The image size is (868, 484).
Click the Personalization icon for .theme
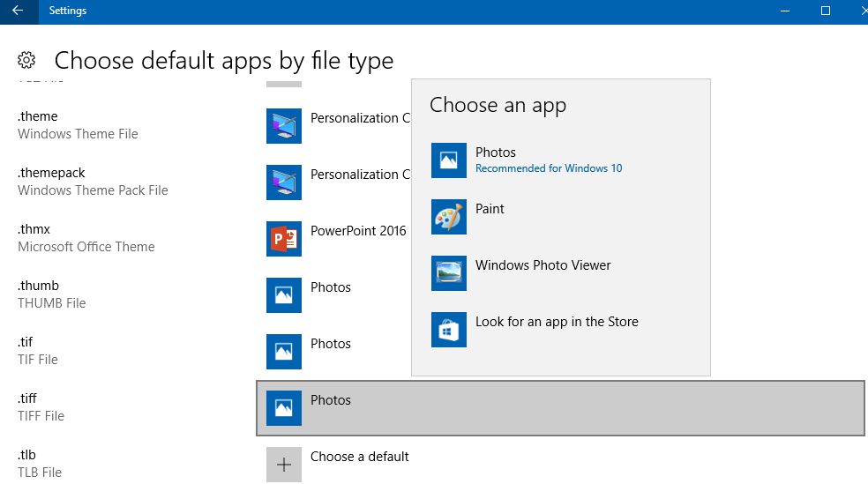coord(284,126)
